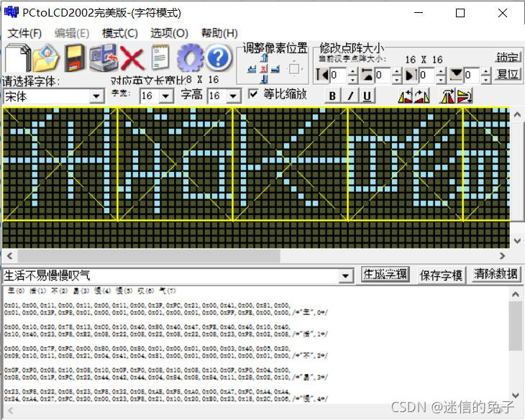525x420 pixels.
Task: Click the bottom-edge margin icon
Action: (456, 75)
